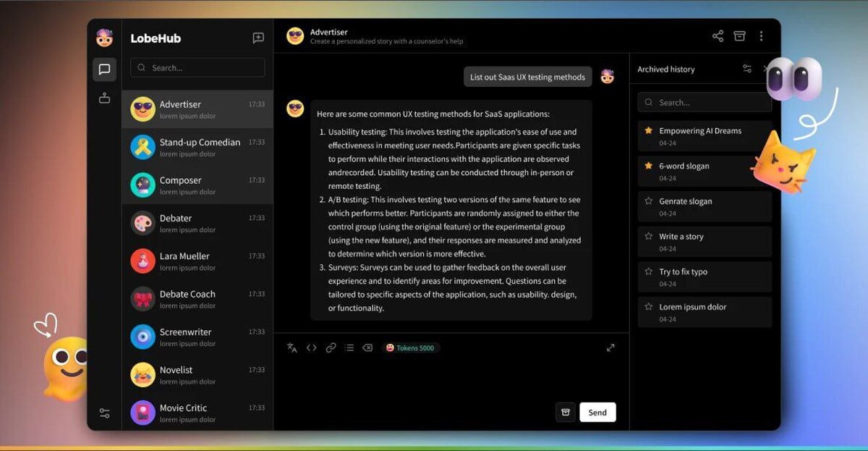Screen dimensions: 868x451
Task: Star the Try to fix typo topic
Action: click(649, 272)
